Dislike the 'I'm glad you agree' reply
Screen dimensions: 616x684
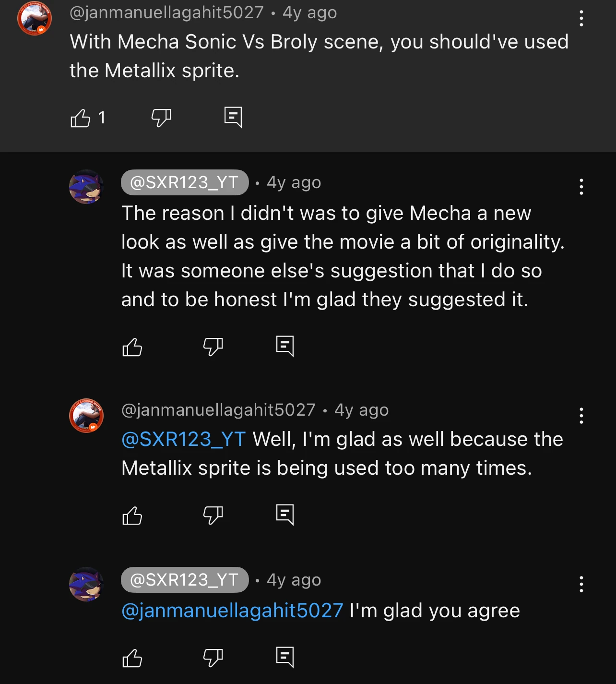click(213, 657)
